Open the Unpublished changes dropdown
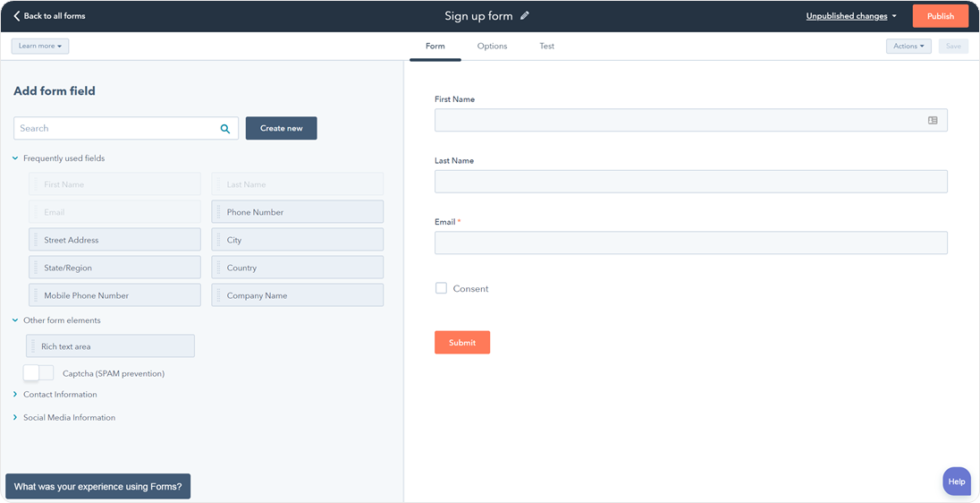980x503 pixels. point(850,16)
